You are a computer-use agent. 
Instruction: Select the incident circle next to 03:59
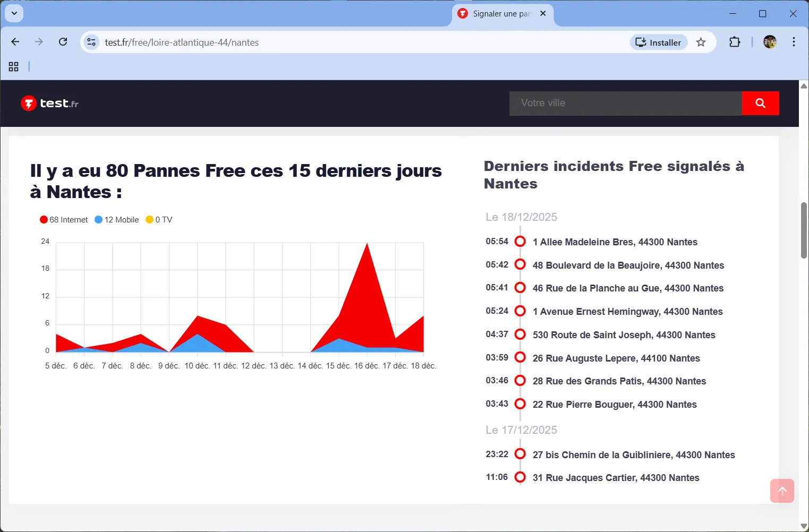(x=520, y=357)
